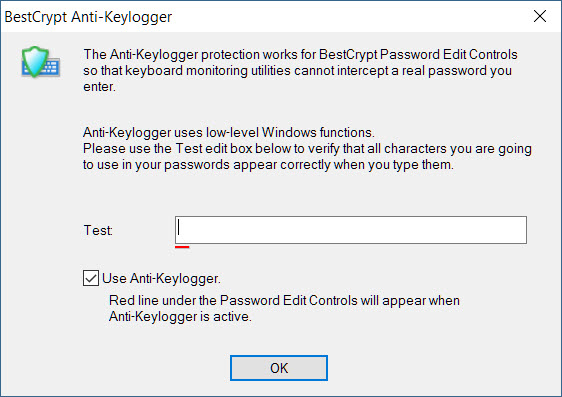Click the 'Red line under the Password Edit Controls' note
The width and height of the screenshot is (562, 397).
[284, 300]
